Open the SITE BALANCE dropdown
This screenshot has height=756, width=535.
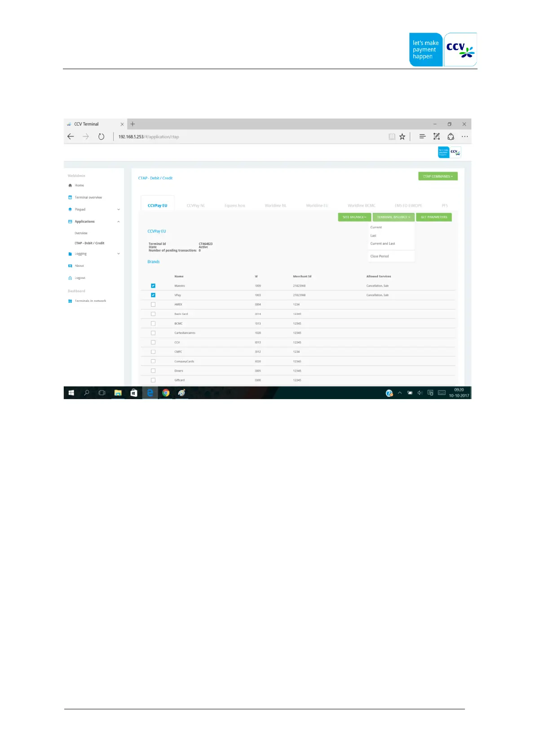[x=354, y=217]
